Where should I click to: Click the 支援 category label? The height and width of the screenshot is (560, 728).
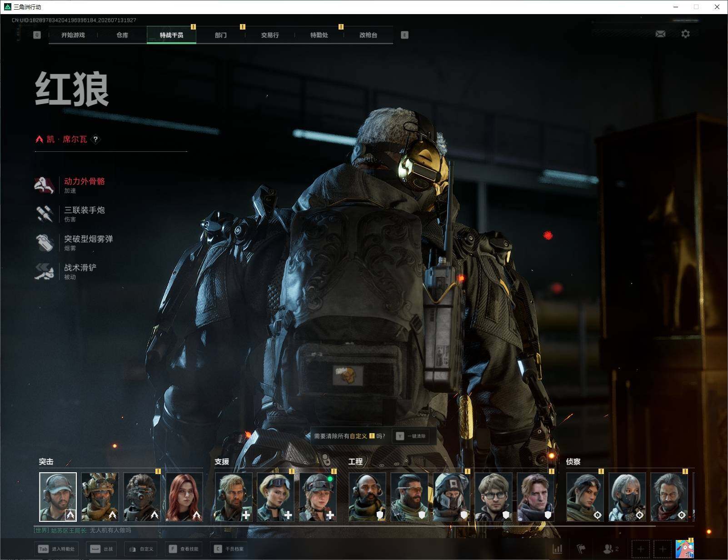222,462
